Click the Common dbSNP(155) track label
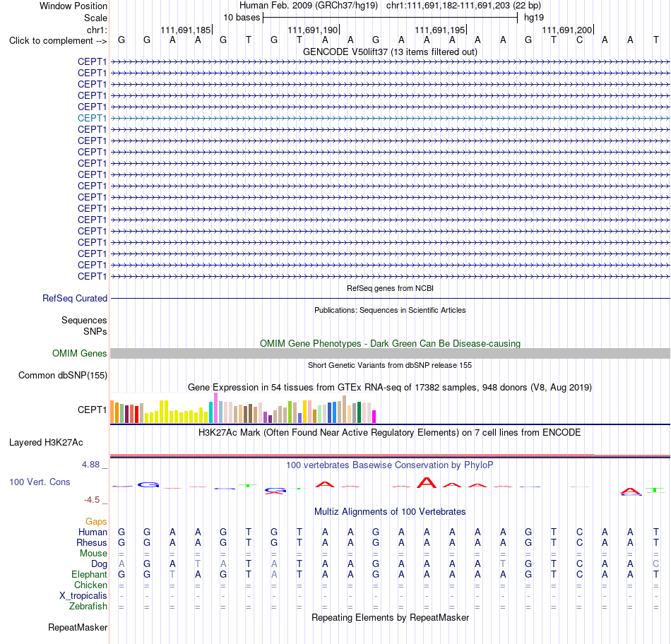The image size is (671, 644). [x=62, y=375]
